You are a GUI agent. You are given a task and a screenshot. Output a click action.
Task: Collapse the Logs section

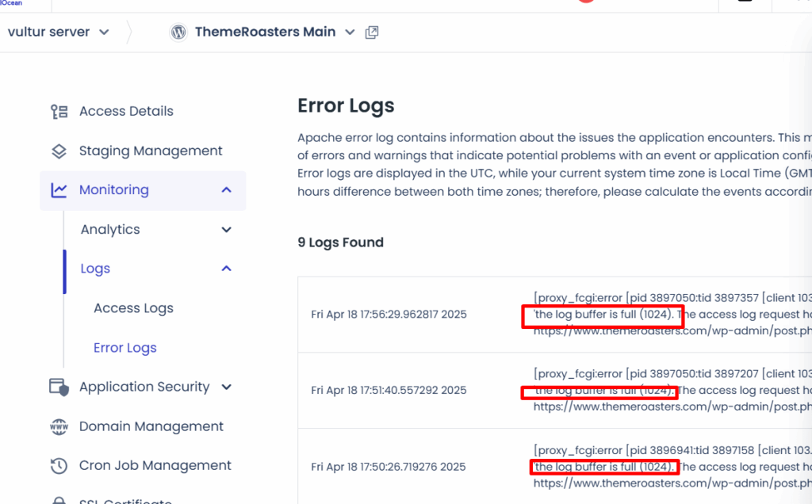click(226, 269)
